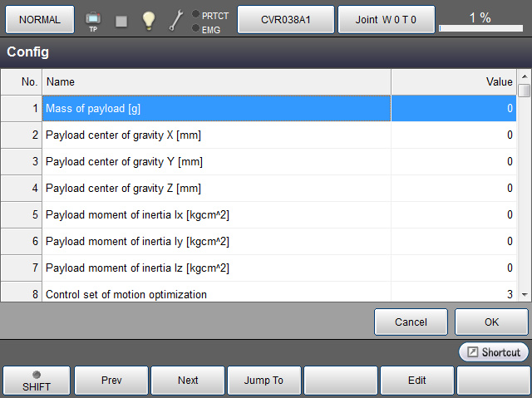Select Control set of motion optimization row
532x398 pixels.
coord(216,293)
